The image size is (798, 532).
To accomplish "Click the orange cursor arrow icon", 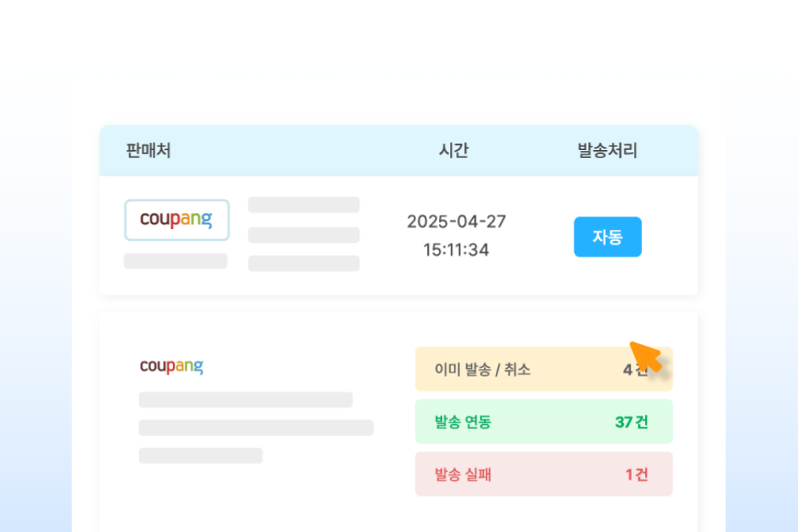I will pos(646,357).
